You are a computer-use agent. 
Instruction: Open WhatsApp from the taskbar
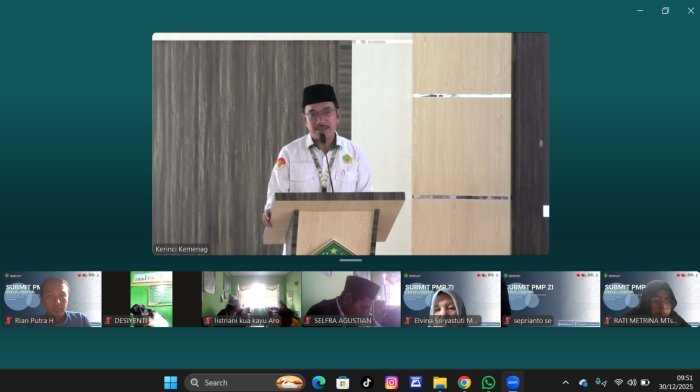pos(488,383)
